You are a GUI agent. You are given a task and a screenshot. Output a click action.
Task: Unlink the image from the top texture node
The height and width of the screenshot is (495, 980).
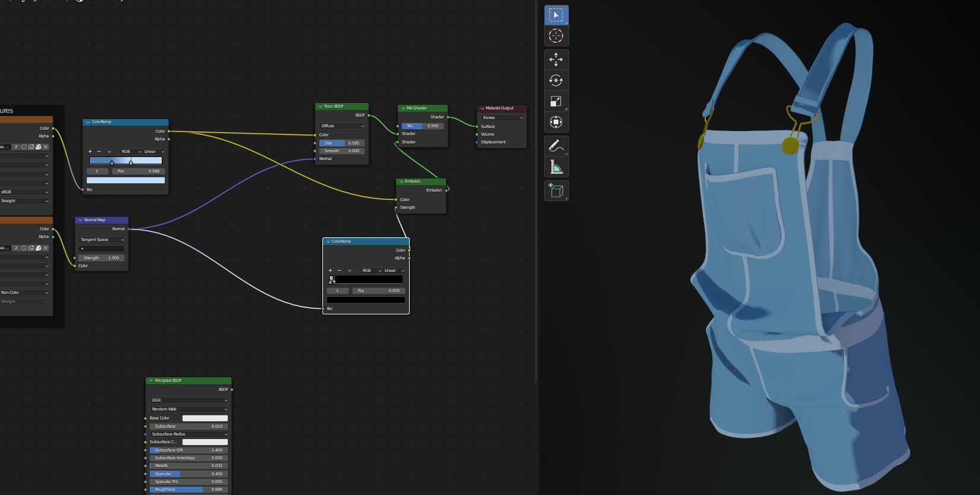[x=45, y=147]
